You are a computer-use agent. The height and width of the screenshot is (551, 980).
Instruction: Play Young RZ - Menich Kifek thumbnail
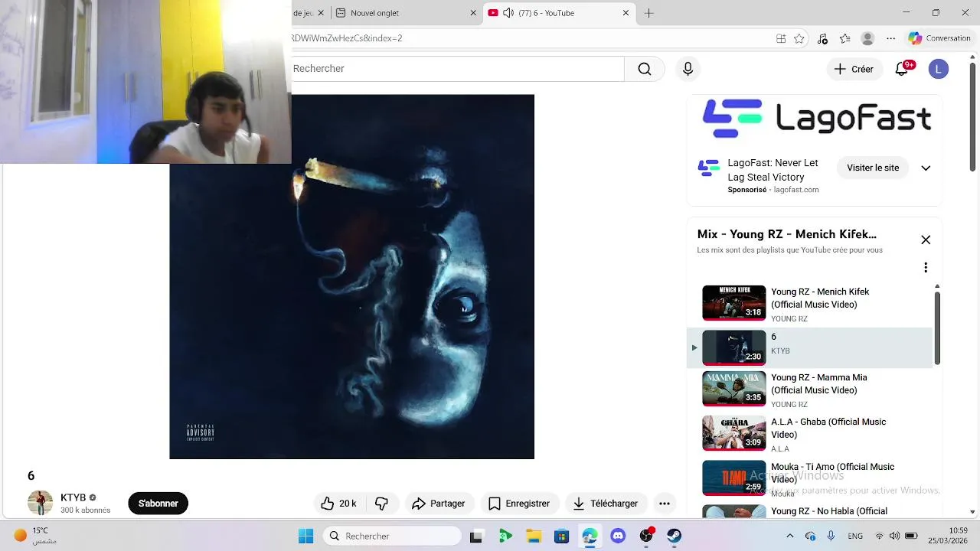tap(733, 302)
